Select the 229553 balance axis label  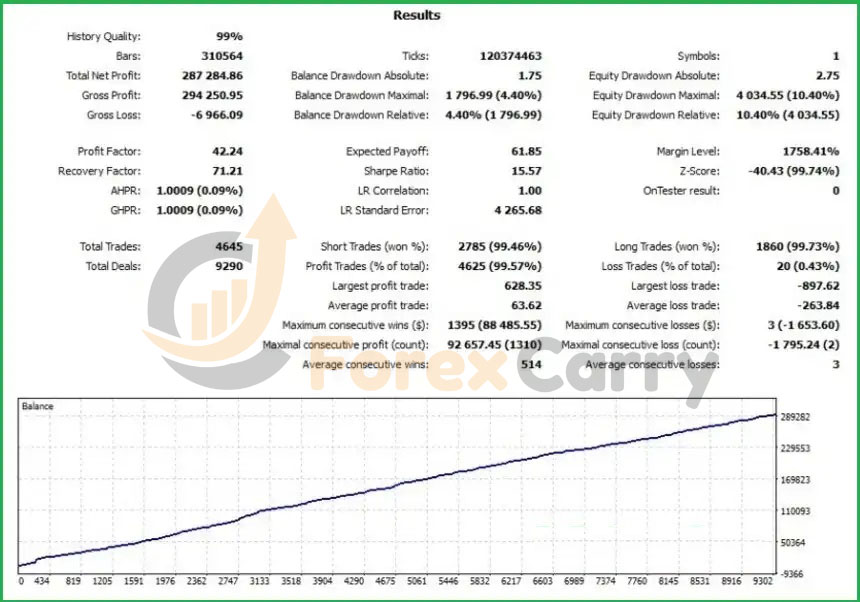pos(795,448)
